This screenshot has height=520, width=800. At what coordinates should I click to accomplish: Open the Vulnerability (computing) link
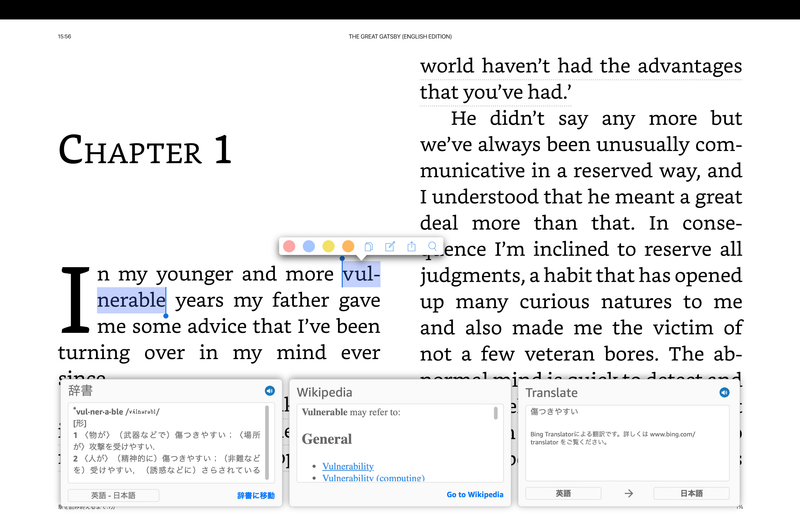click(x=373, y=478)
